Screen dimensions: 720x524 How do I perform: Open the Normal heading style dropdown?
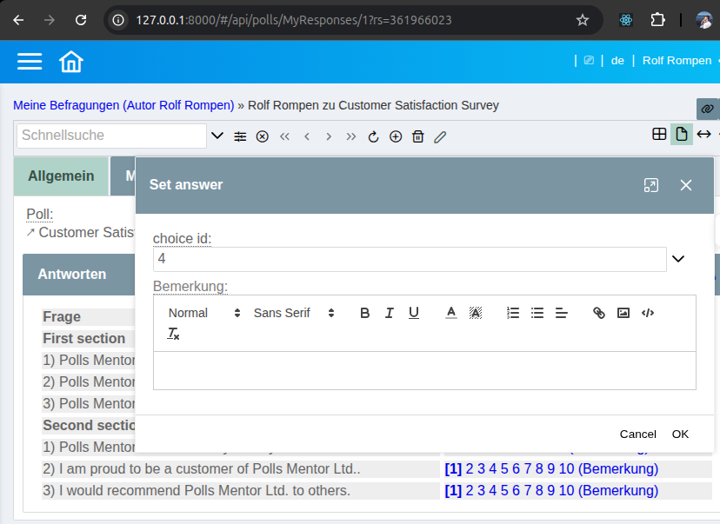(204, 313)
